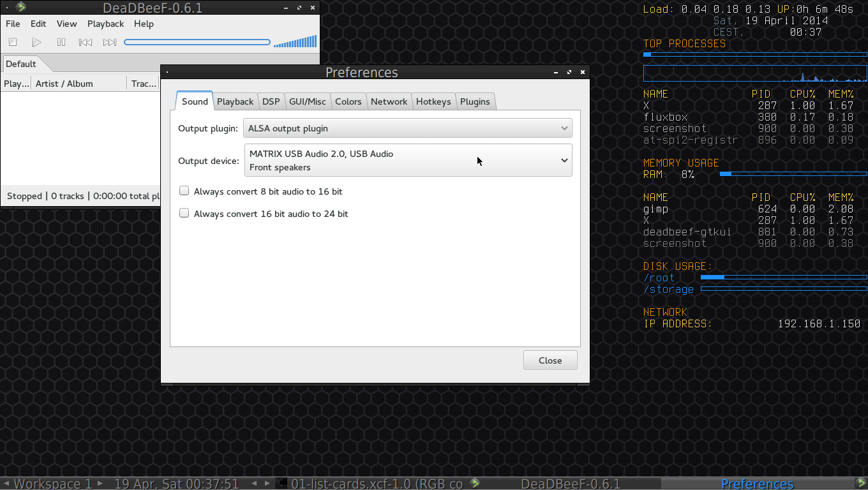Click the taskbar clock showing 00:37:51
Screen dimensions: 868x490
point(177,484)
